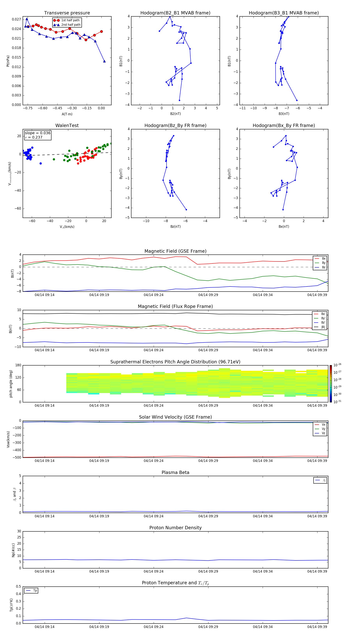Click "Bz'" in Flux Rope legend
Viewport: 351px width, 644px height.
coord(323,323)
